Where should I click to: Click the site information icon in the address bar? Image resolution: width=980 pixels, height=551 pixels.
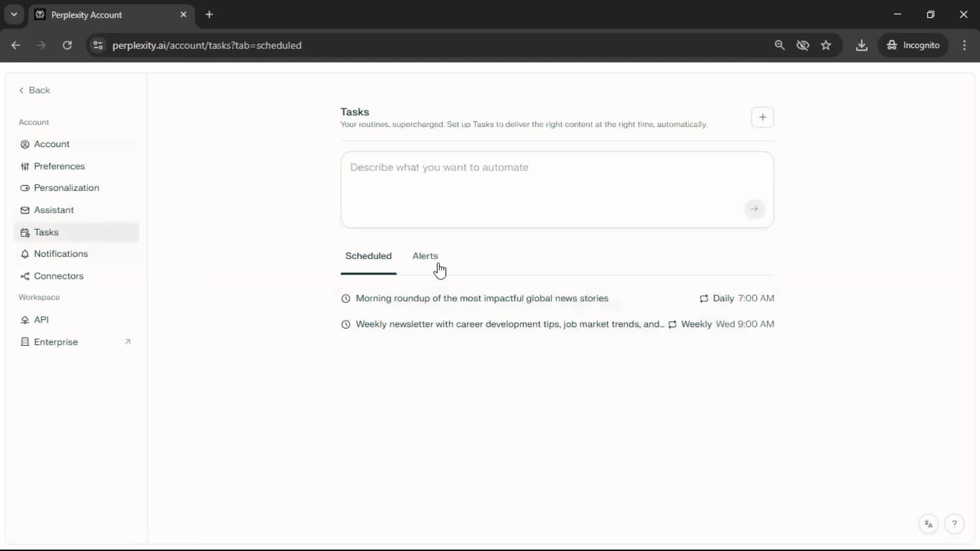(x=98, y=45)
